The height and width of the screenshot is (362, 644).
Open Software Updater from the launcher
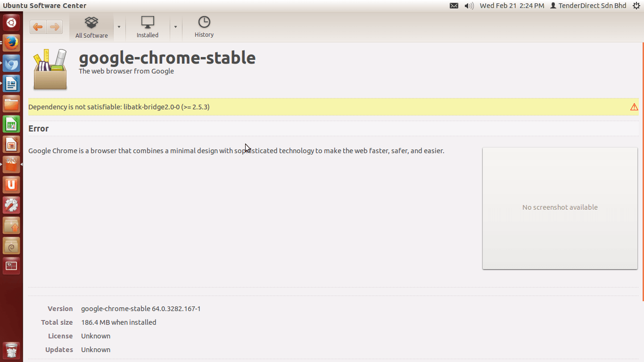click(x=11, y=225)
